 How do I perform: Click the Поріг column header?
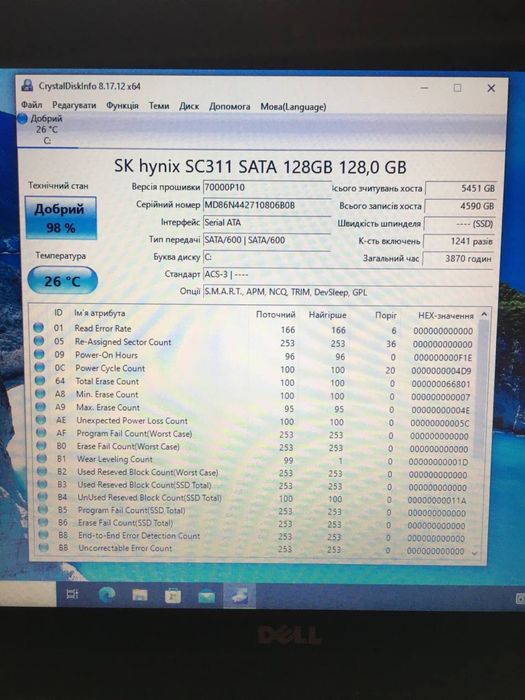pos(386,315)
